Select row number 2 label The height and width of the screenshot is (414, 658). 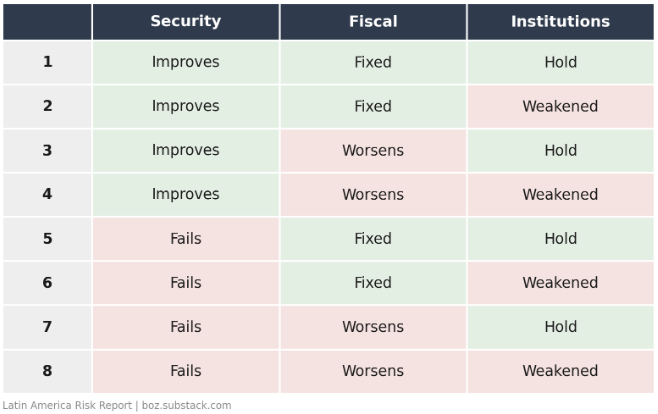(47, 106)
